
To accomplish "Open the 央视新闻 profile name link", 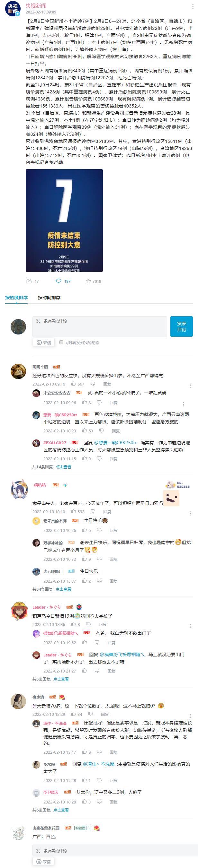I will pos(36,6).
